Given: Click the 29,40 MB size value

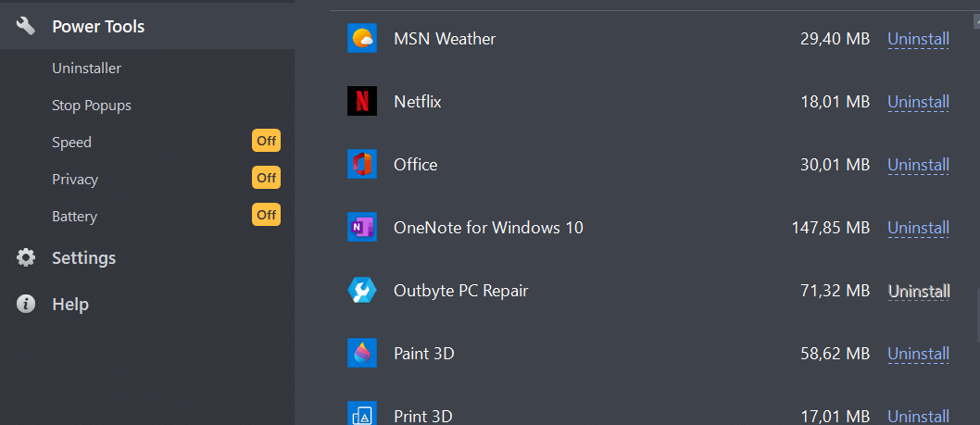Looking at the screenshot, I should (835, 40).
